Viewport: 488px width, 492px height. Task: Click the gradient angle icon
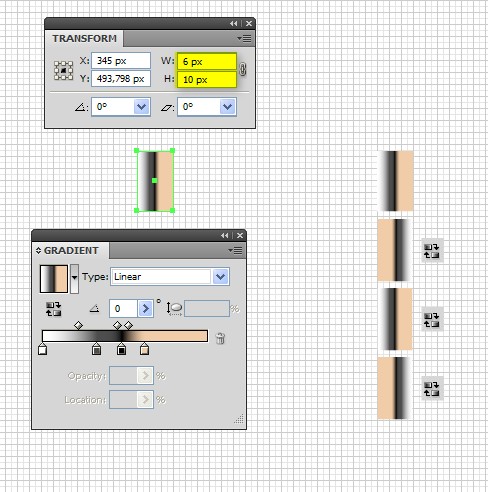click(x=94, y=309)
